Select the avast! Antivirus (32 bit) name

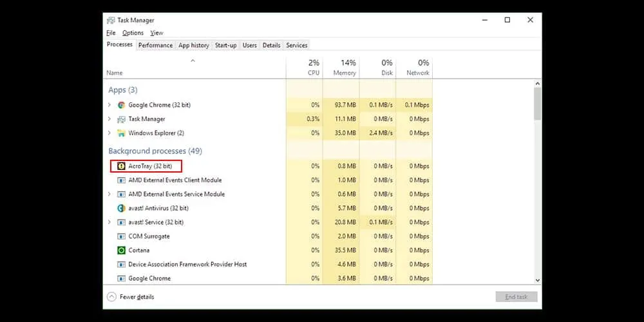158,208
